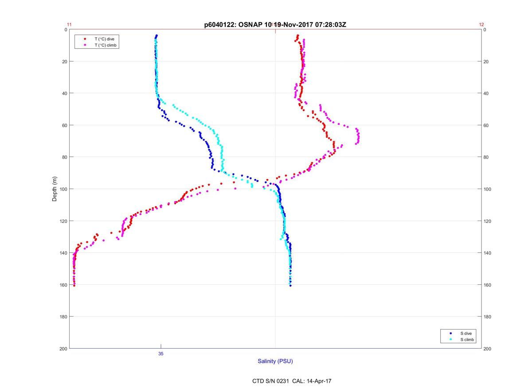Click the left axis depth tick '100'

pos(63,189)
